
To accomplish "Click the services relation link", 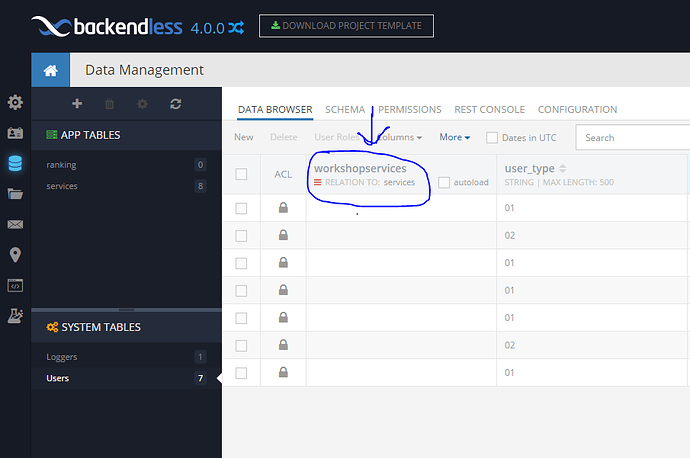I will 399,182.
